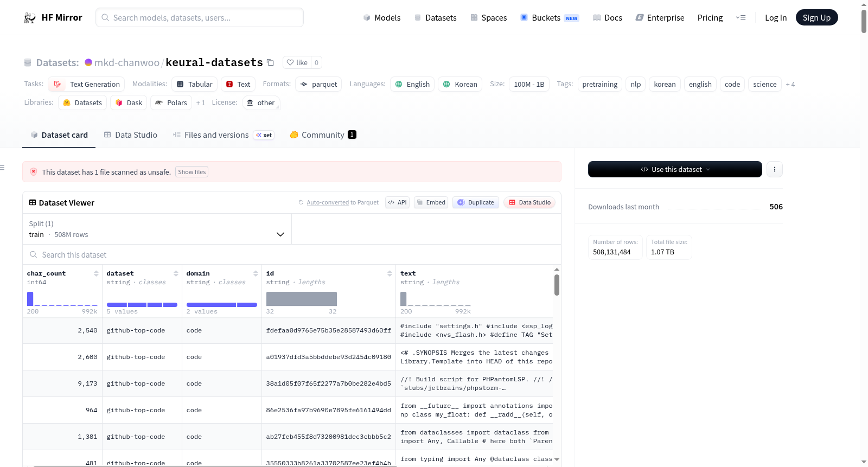Viewport: 868px width, 467px height.
Task: Click the id cell fdefaa0d9765e75b35e28587493d60ff
Action: click(x=328, y=330)
